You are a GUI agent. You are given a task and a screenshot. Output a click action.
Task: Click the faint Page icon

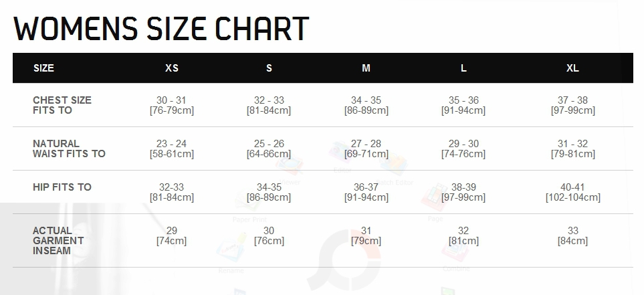434,197
